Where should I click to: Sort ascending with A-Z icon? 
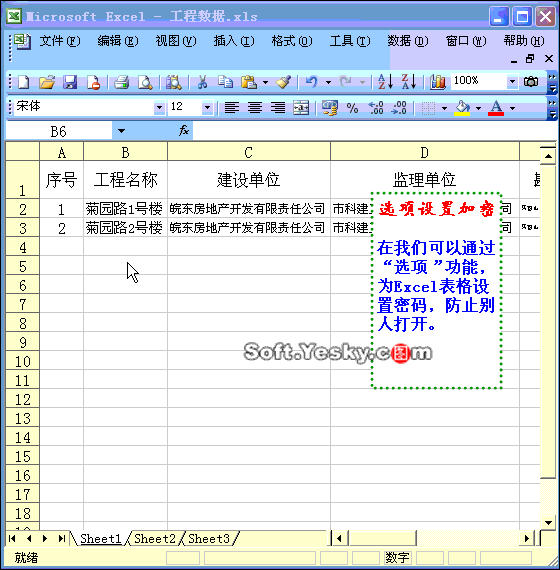pyautogui.click(x=385, y=82)
